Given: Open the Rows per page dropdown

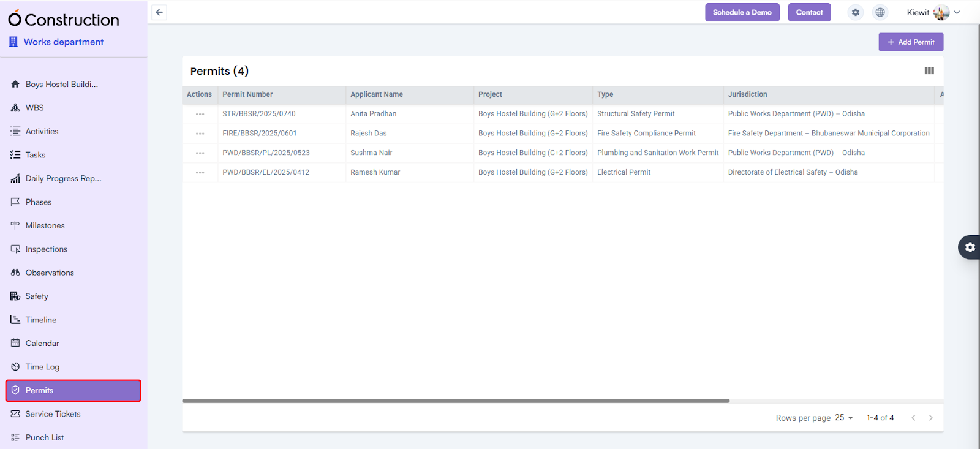Looking at the screenshot, I should tap(843, 418).
